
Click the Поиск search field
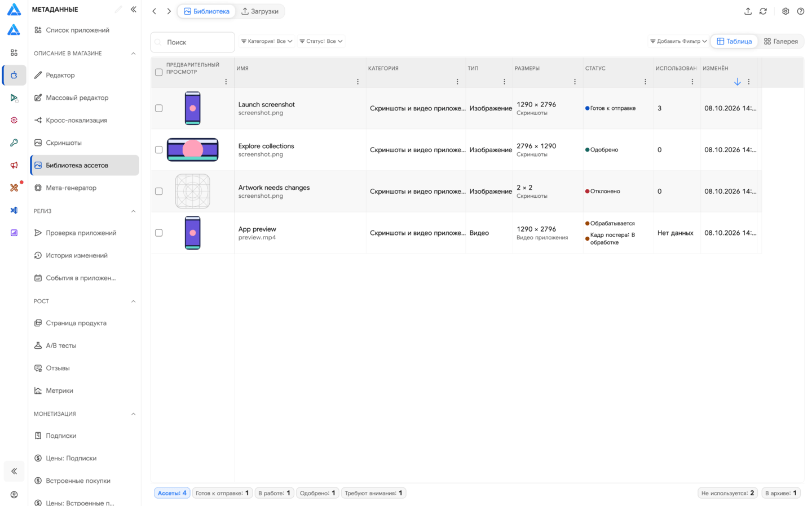pyautogui.click(x=193, y=42)
